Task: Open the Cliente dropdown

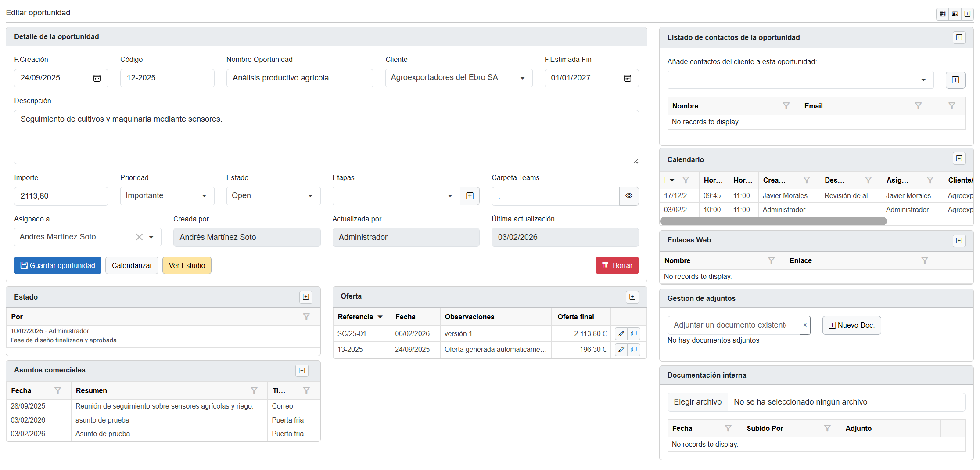Action: click(522, 78)
